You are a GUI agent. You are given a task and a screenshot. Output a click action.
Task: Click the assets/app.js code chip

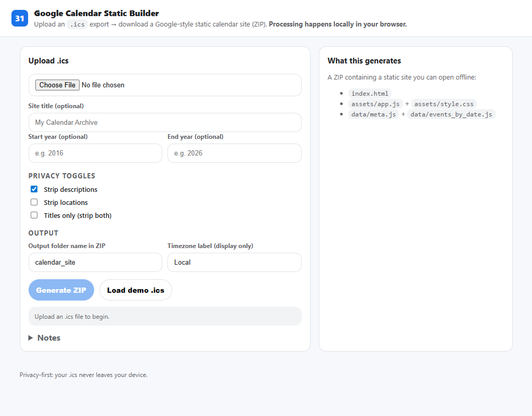(x=375, y=103)
